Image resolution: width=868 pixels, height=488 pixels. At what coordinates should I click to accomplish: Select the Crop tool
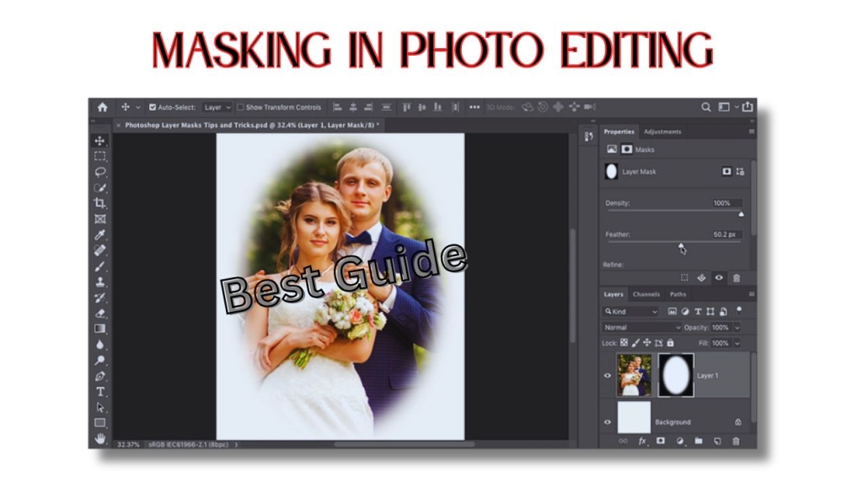coord(100,203)
